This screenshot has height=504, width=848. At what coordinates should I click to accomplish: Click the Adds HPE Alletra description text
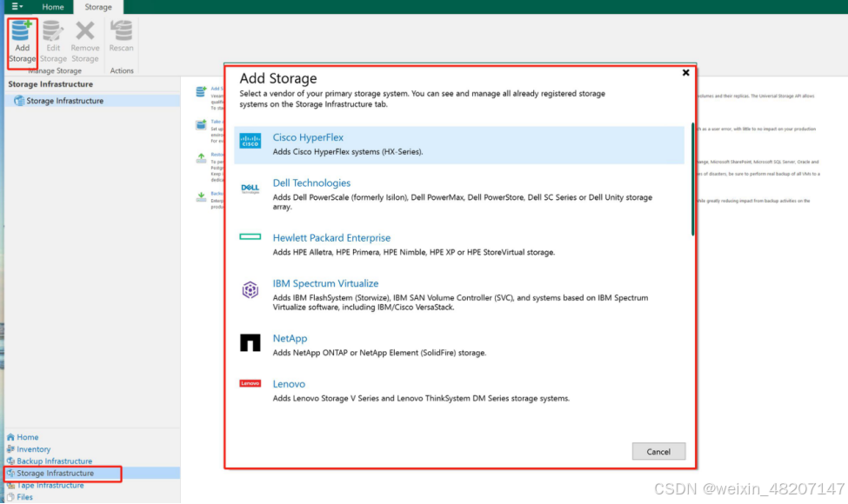click(x=414, y=252)
